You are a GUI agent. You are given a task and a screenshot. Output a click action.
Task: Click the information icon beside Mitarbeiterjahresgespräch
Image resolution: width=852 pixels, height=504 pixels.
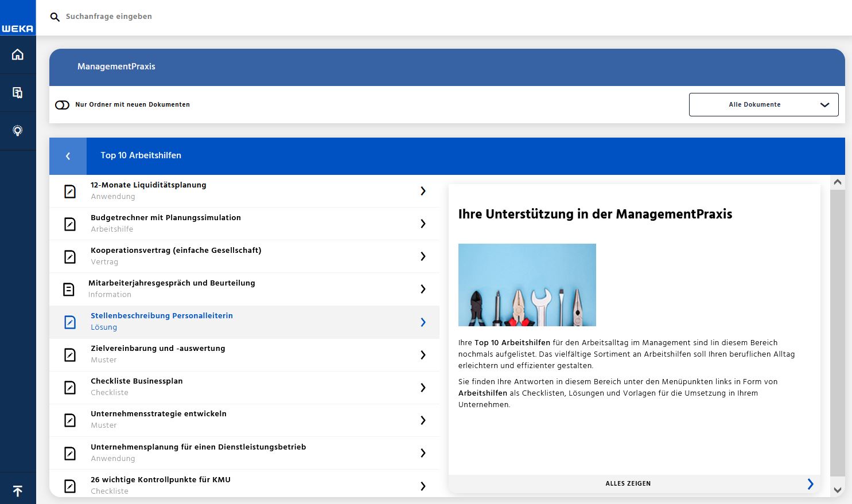pyautogui.click(x=69, y=289)
